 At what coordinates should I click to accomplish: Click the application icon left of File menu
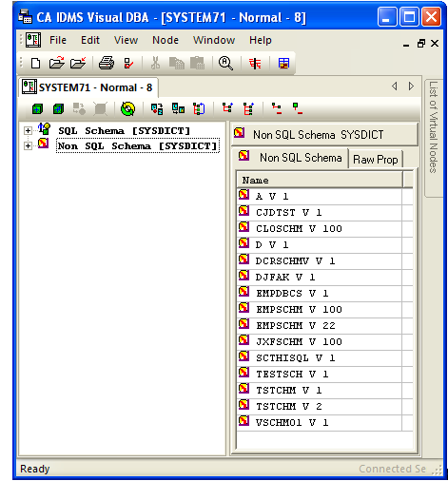pyautogui.click(x=33, y=40)
